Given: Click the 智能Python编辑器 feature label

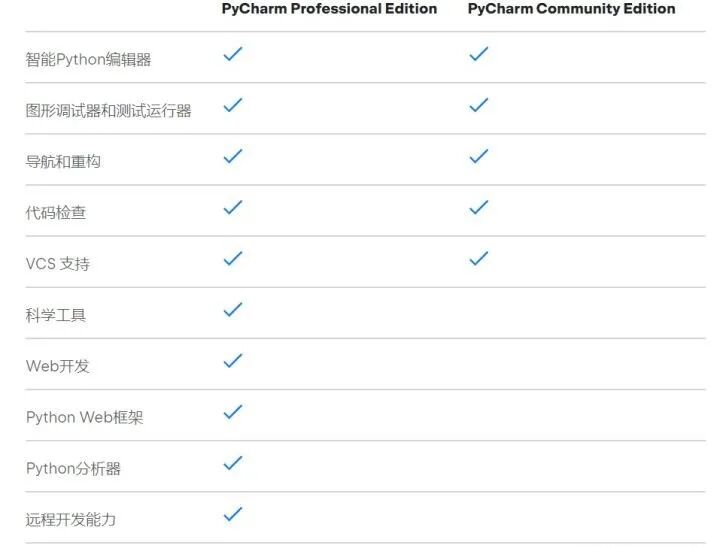Looking at the screenshot, I should pos(88,60).
